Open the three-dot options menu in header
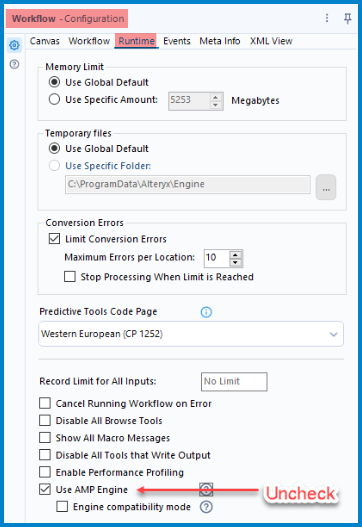This screenshot has width=362, height=527. tap(327, 18)
